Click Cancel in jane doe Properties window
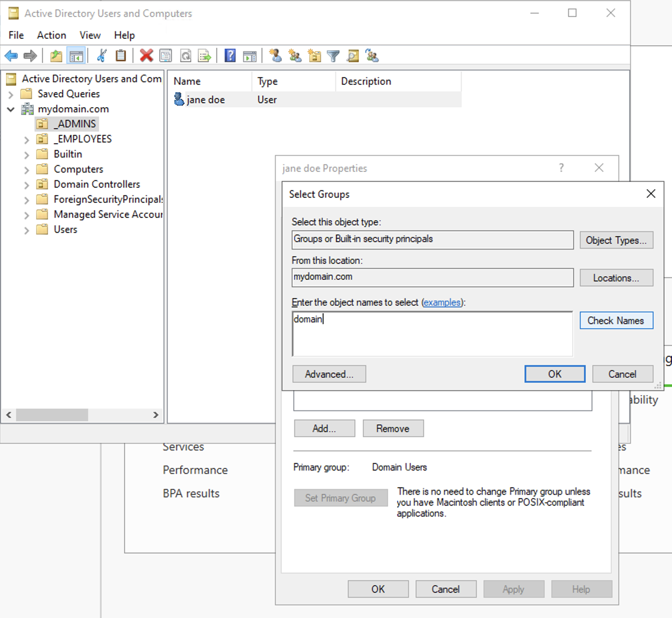Viewport: 672px width, 618px height. 446,589
